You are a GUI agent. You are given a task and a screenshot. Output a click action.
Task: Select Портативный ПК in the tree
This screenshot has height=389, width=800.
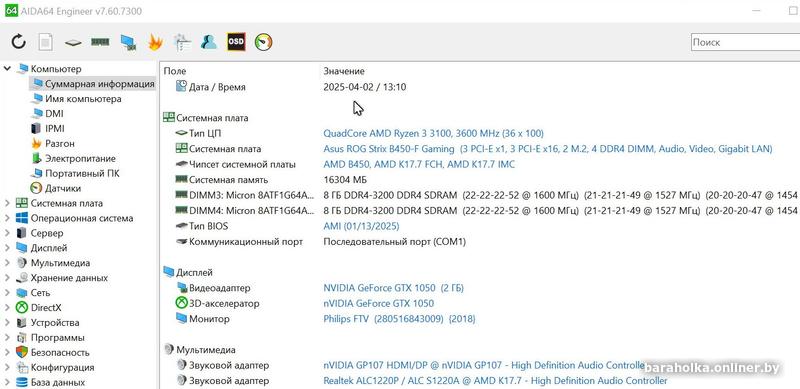click(x=82, y=173)
